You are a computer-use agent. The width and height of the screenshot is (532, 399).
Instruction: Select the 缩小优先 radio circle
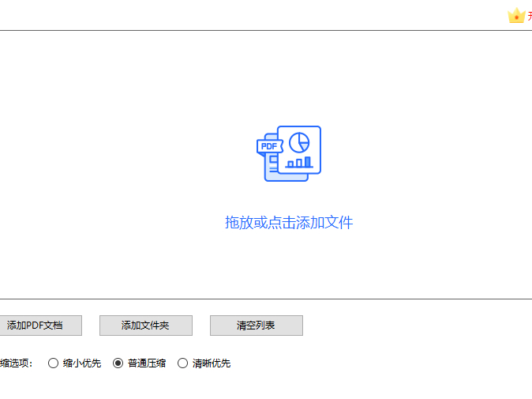pyautogui.click(x=53, y=363)
